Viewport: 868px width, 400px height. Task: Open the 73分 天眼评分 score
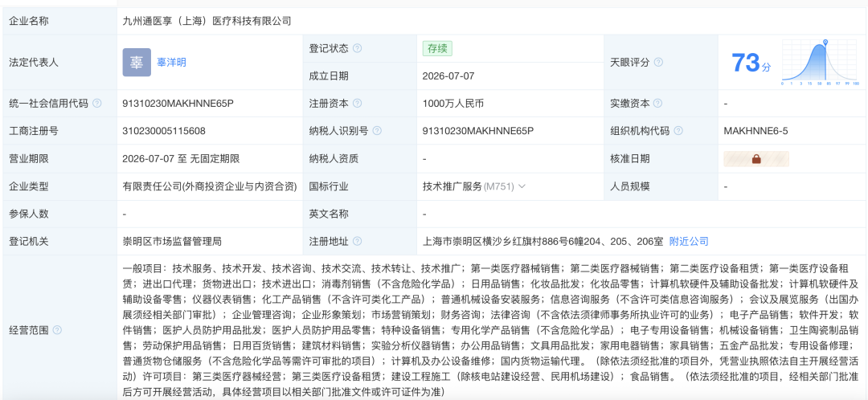pyautogui.click(x=751, y=63)
